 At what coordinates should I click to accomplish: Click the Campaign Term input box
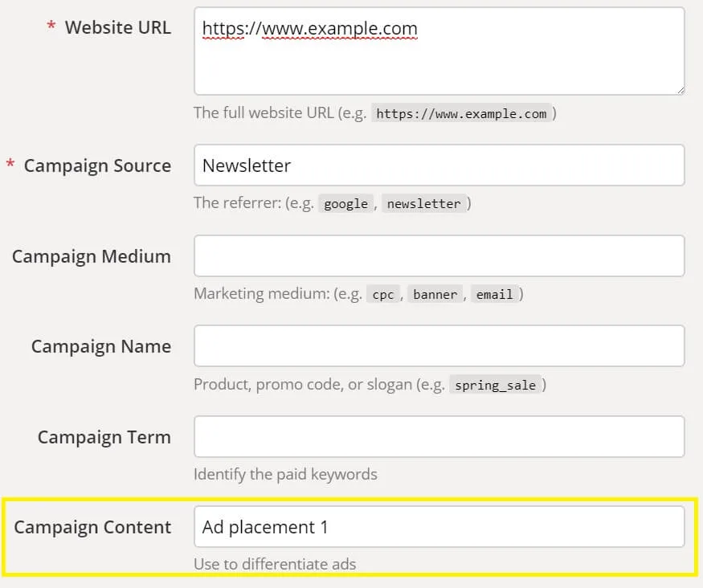tap(439, 436)
